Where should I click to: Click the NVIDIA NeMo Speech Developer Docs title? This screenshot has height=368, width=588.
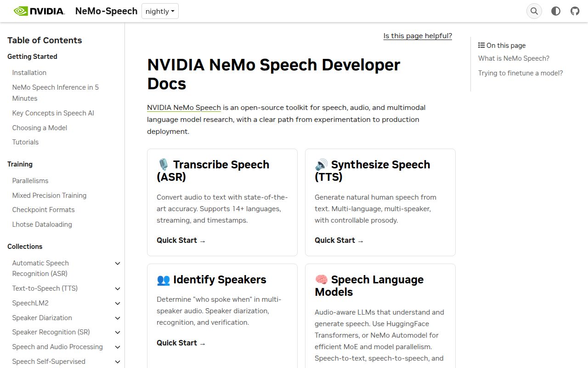(x=274, y=74)
